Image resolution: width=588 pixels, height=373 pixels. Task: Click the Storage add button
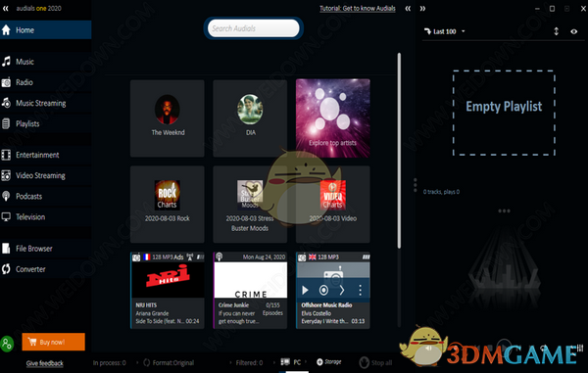coord(329,362)
